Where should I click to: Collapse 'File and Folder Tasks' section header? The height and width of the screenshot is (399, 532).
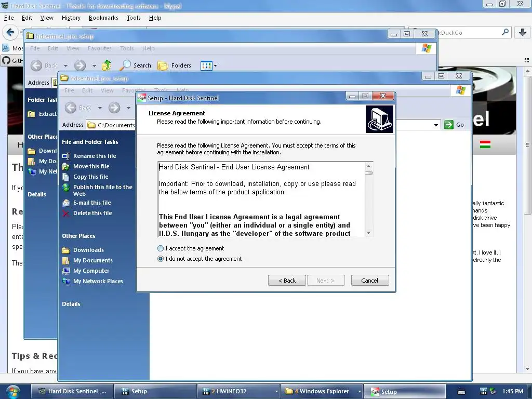[x=90, y=142]
